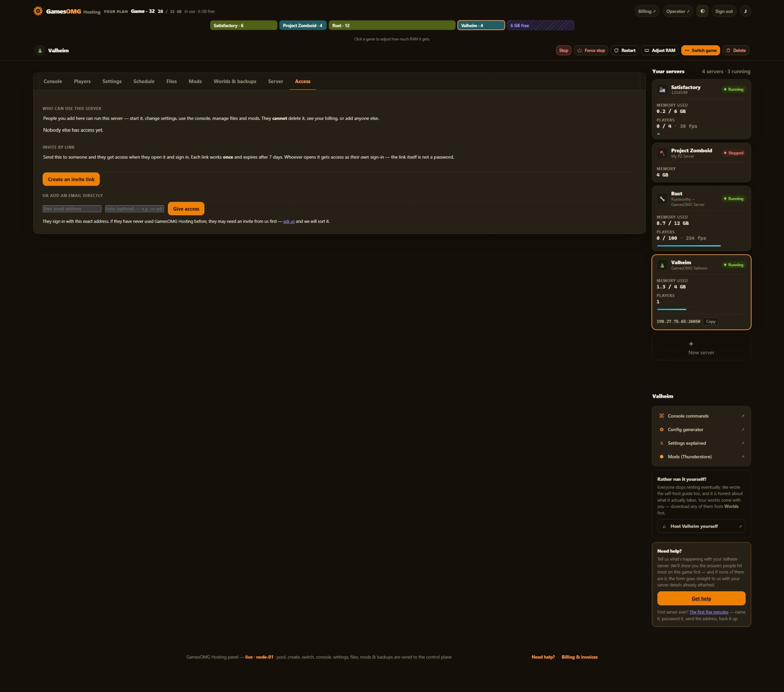The height and width of the screenshot is (692, 784).
Task: Select the Project Zomboid · 4 RAM segment
Action: [303, 25]
